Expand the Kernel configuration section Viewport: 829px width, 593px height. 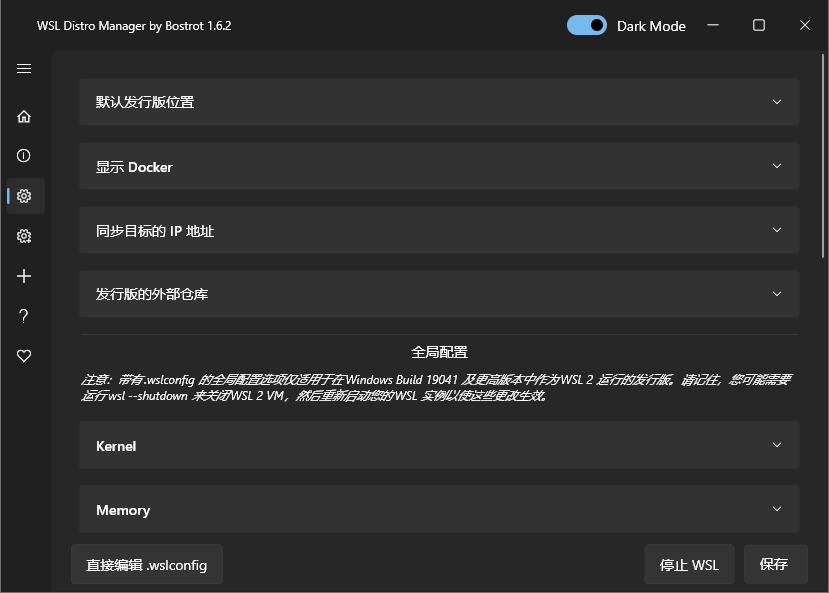[x=439, y=446]
